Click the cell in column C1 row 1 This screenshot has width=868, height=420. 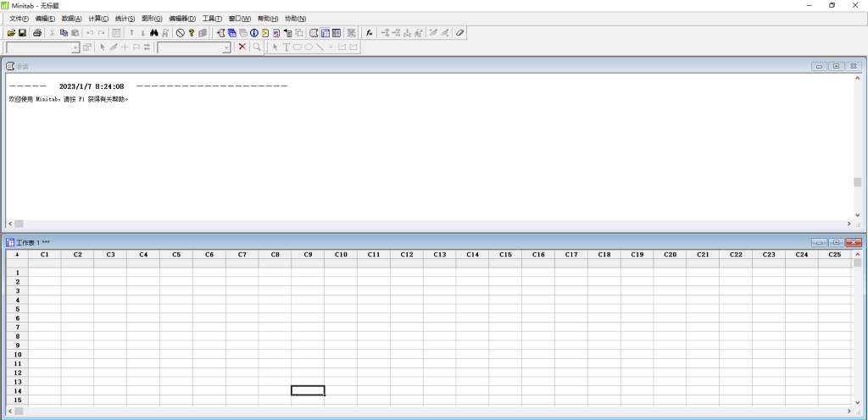click(44, 273)
